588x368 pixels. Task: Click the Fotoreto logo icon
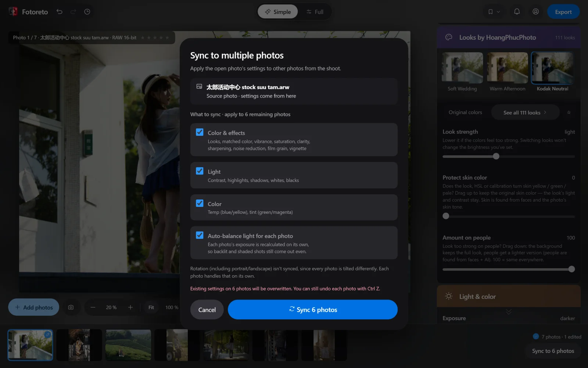(x=13, y=12)
